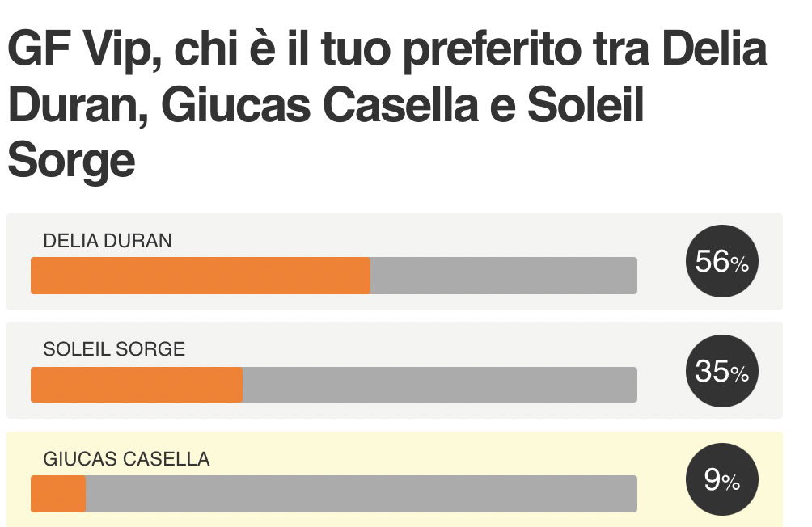Click percent sign in 56% badge
This screenshot has width=812, height=527.
click(x=740, y=265)
